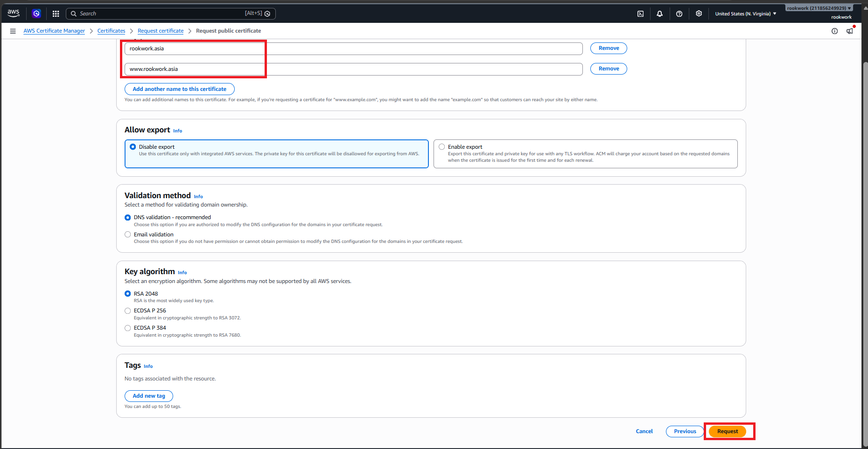Viewport: 868px width, 449px height.
Task: Open the announcements megaphone icon
Action: click(x=850, y=31)
